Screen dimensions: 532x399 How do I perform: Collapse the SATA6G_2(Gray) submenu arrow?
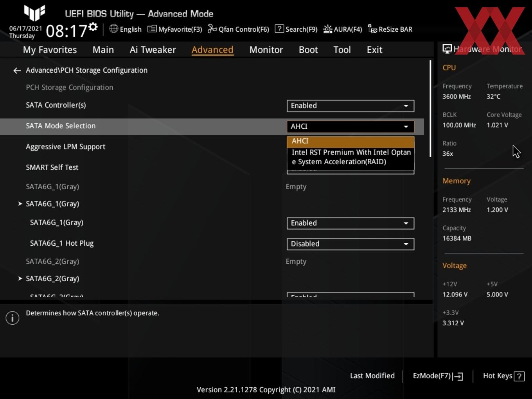tap(20, 279)
